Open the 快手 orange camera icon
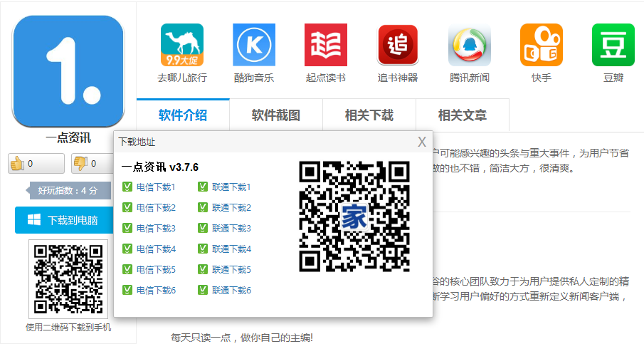Screen dimensions: 644x344 (x=542, y=45)
